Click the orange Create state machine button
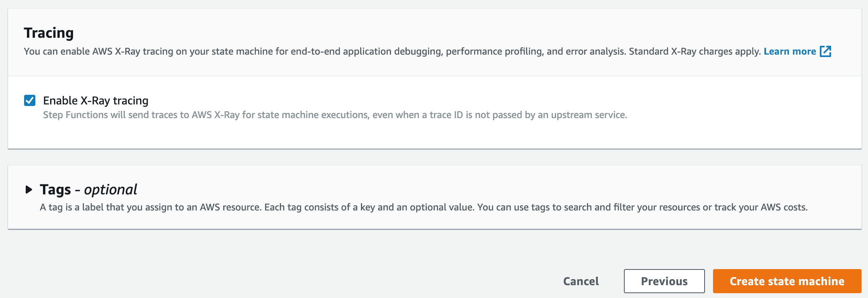Screen dimensions: 868x298 (787, 281)
